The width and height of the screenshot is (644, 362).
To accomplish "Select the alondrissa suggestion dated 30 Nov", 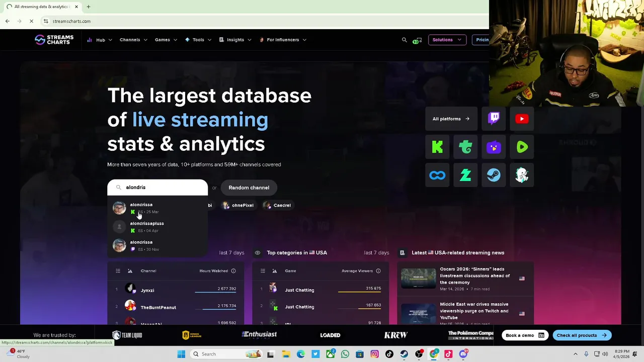I will 157,245.
